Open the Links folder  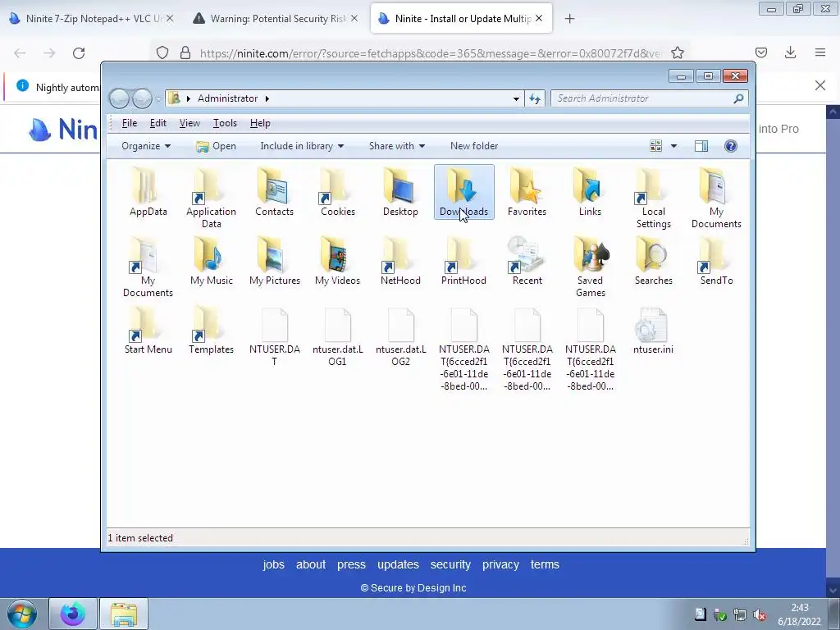coord(590,192)
